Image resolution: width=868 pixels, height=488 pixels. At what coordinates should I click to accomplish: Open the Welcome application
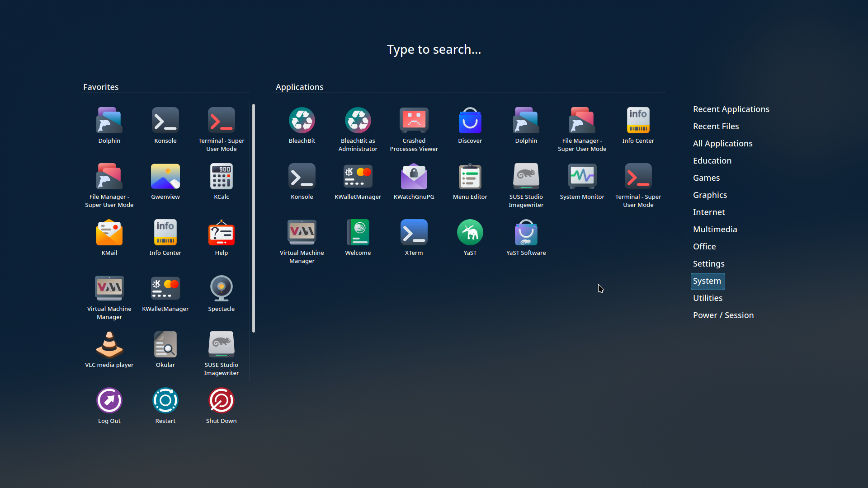point(358,238)
